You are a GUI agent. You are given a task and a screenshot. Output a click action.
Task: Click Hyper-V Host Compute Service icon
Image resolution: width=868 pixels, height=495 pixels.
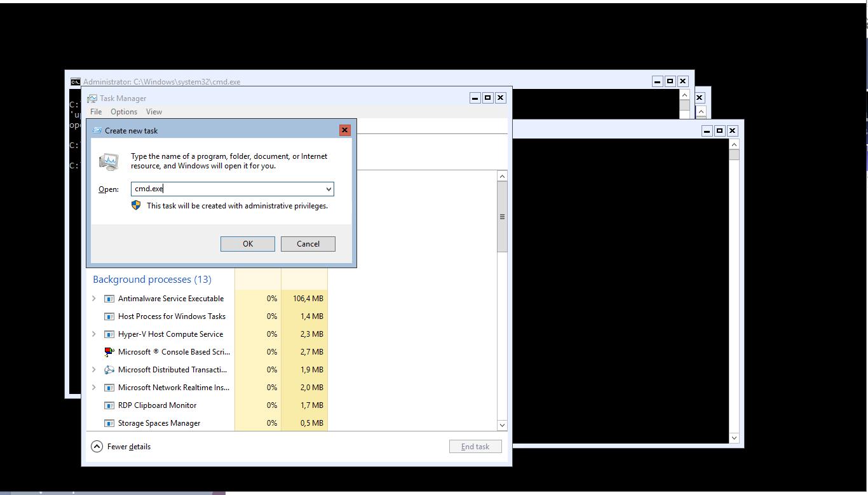pyautogui.click(x=109, y=334)
